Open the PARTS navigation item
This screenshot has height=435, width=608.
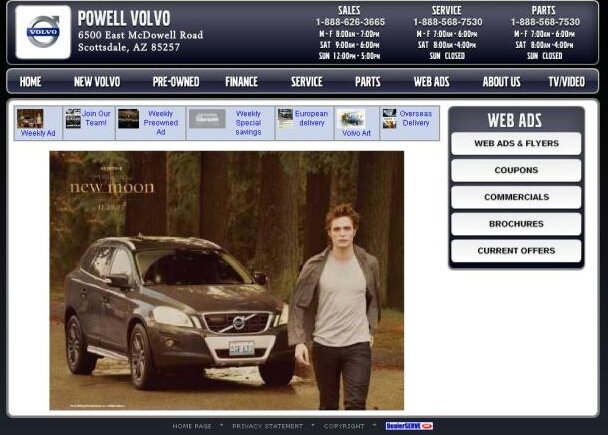click(368, 81)
